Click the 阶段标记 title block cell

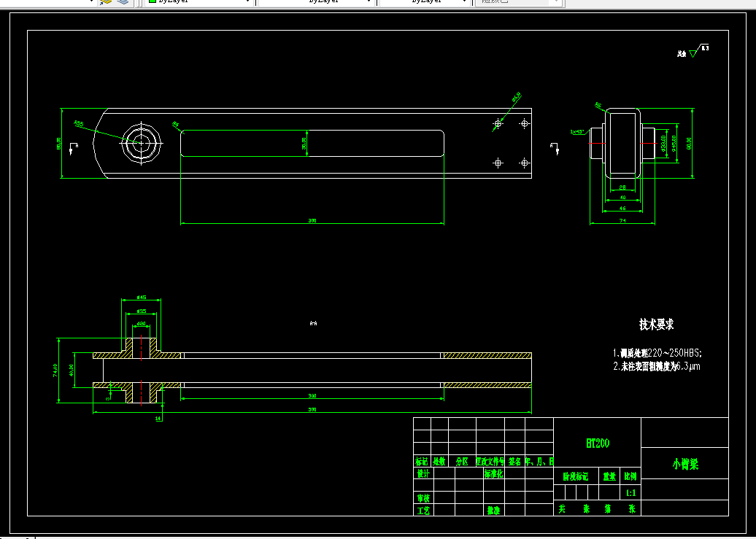coord(576,477)
